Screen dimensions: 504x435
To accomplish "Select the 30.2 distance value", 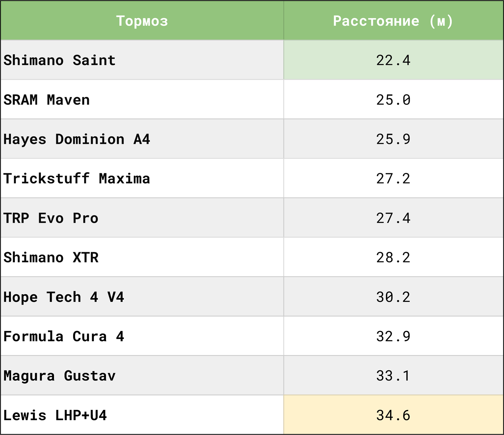I will (x=393, y=297).
